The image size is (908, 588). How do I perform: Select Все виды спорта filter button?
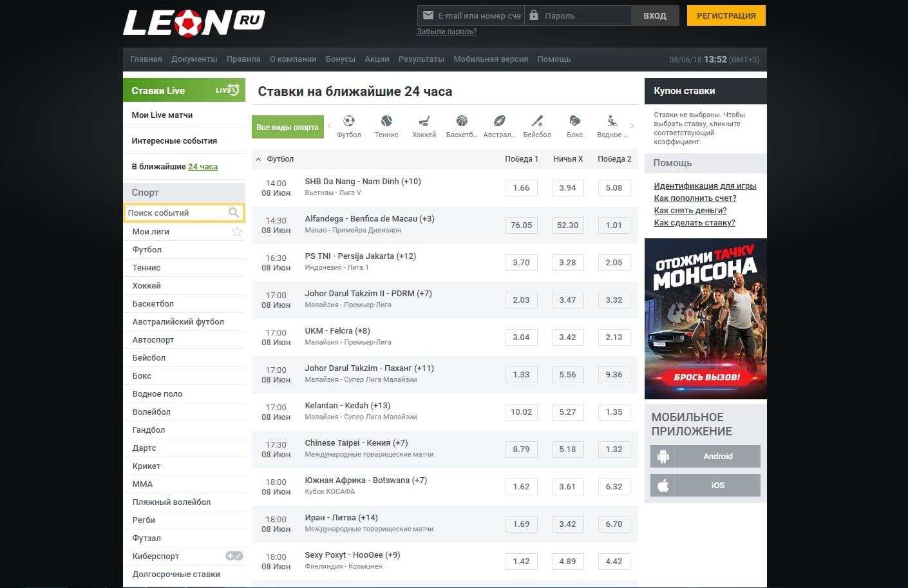[287, 128]
